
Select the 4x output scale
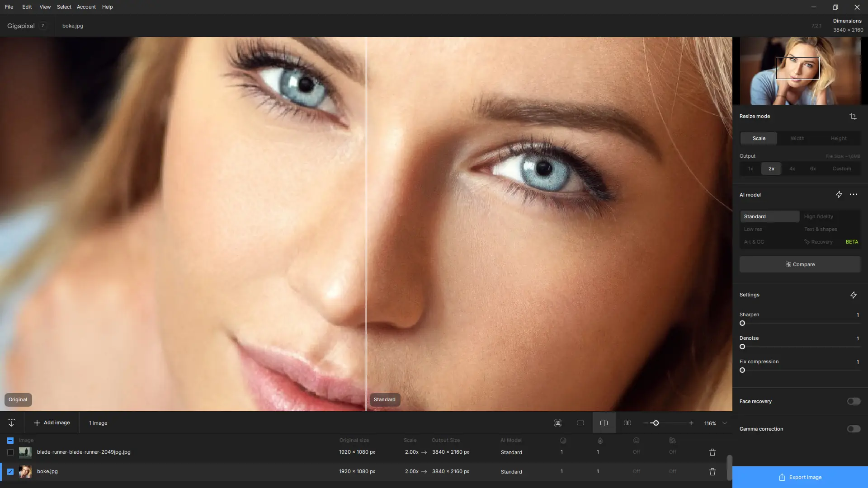click(792, 169)
